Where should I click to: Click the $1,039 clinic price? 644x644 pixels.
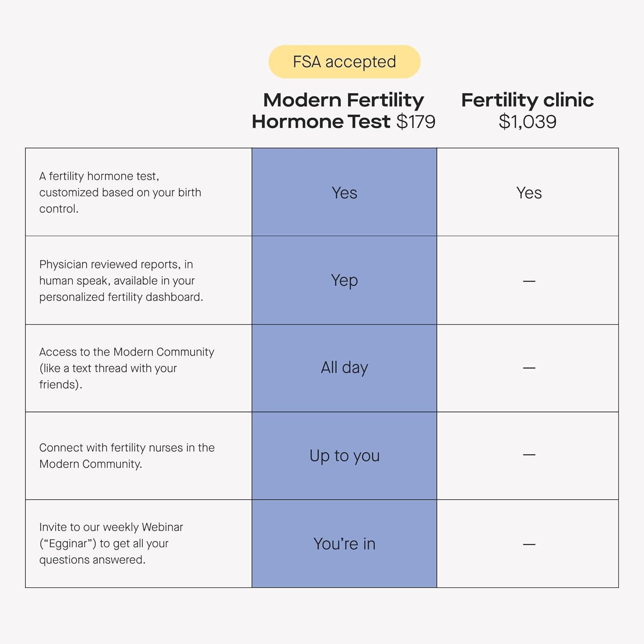click(x=527, y=122)
